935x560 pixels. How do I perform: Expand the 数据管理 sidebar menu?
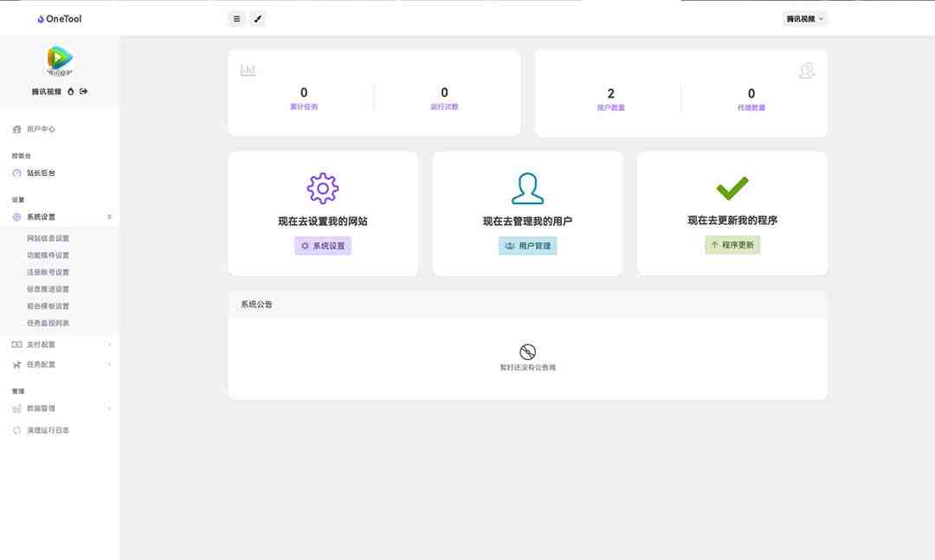(60, 409)
